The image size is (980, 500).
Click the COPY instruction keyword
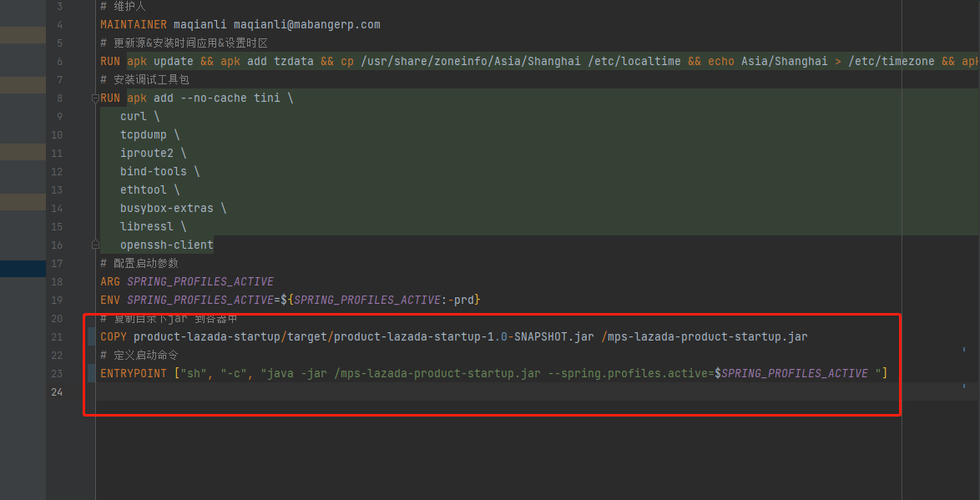pyautogui.click(x=114, y=337)
